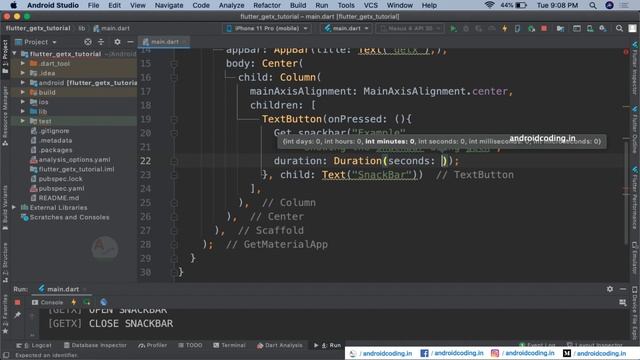
Task: Open the Database Inspector tool window
Action: [x=95, y=345]
